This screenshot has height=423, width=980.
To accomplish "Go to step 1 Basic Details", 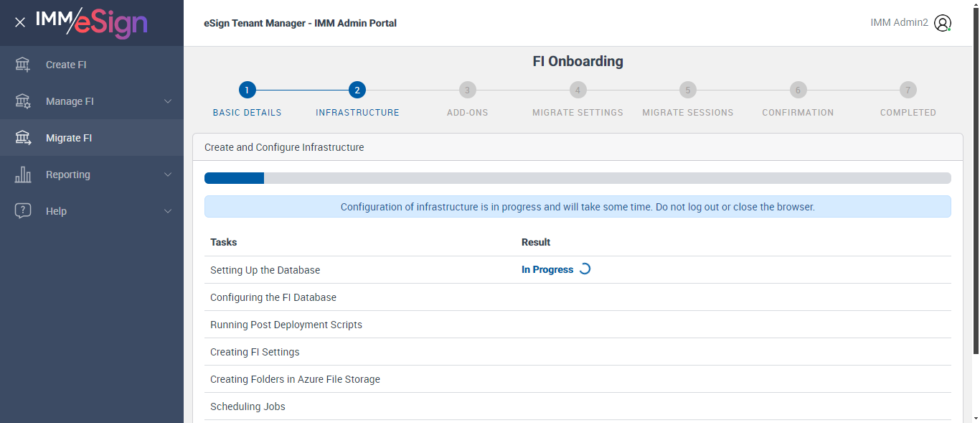I will (x=247, y=90).
